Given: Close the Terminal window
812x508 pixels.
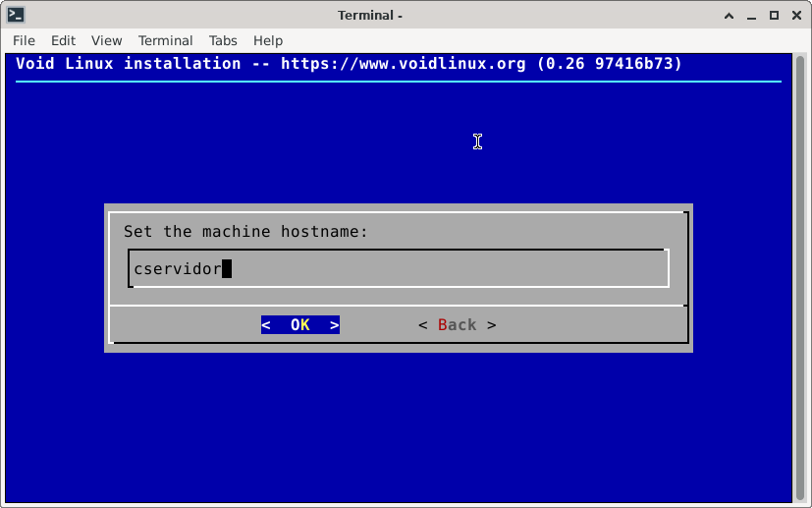Looking at the screenshot, I should pyautogui.click(x=795, y=15).
